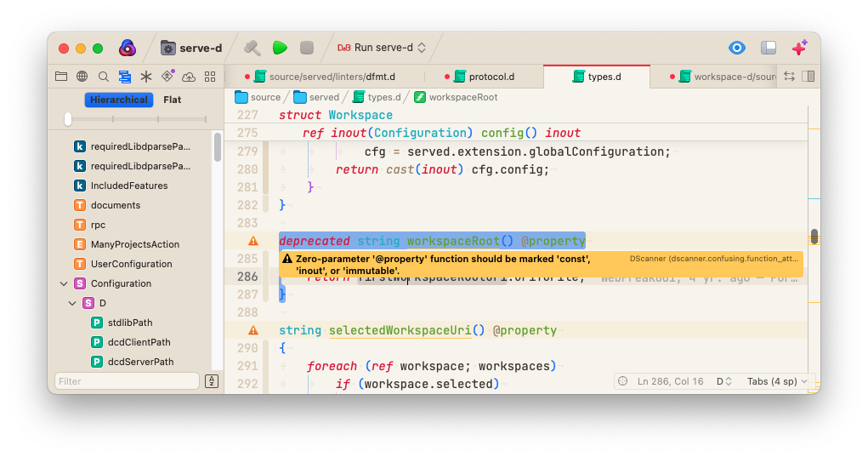
Task: Click the E icon beside ManyProjectsAction
Action: [x=80, y=244]
